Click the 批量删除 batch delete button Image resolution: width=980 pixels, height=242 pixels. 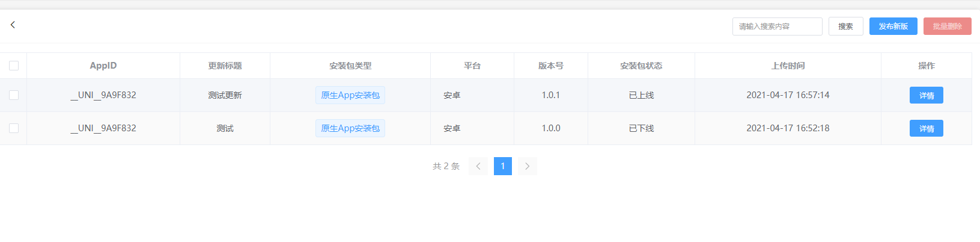(947, 26)
